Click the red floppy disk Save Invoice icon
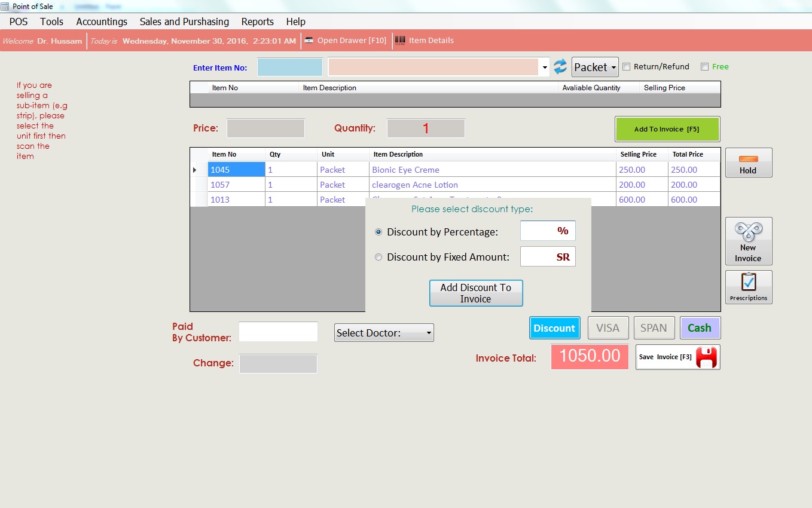812x508 pixels. (706, 357)
